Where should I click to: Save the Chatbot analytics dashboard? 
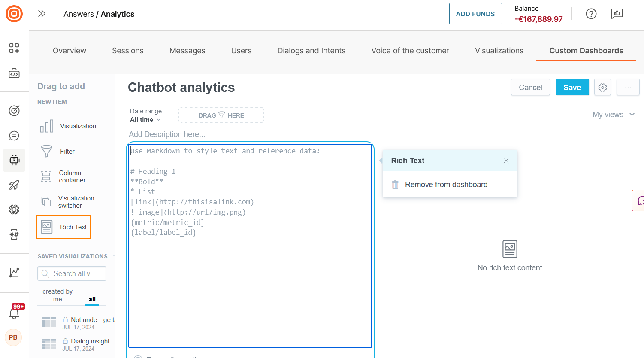tap(572, 87)
